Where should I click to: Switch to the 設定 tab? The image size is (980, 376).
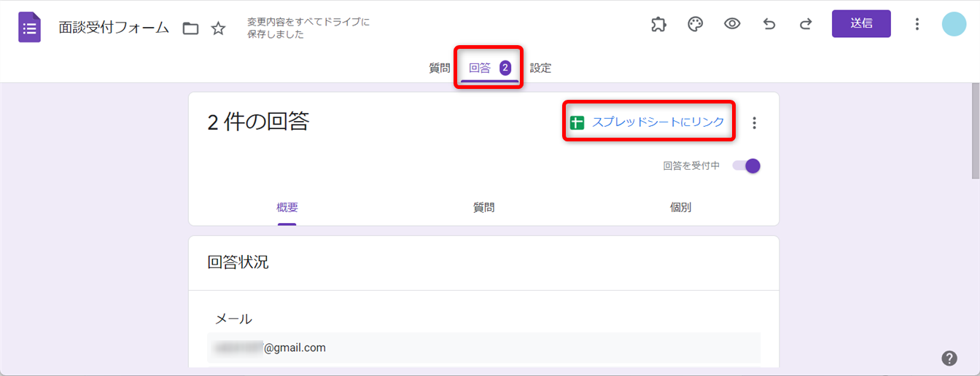click(x=540, y=68)
